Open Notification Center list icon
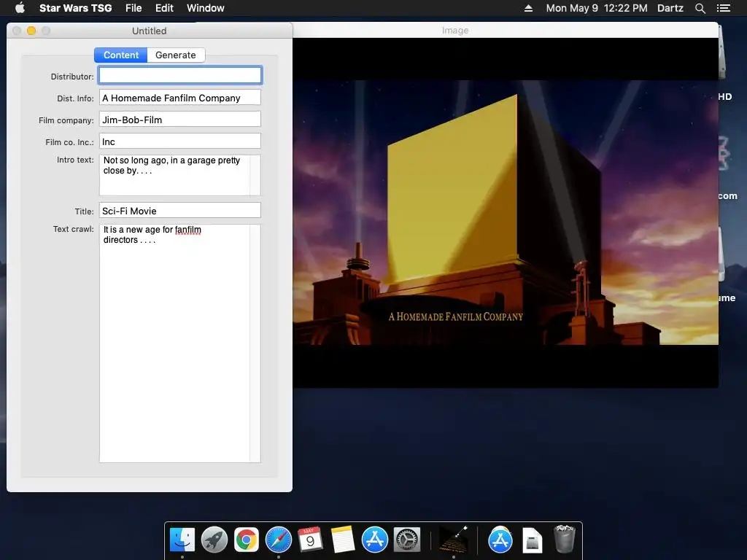747x560 pixels. click(723, 8)
